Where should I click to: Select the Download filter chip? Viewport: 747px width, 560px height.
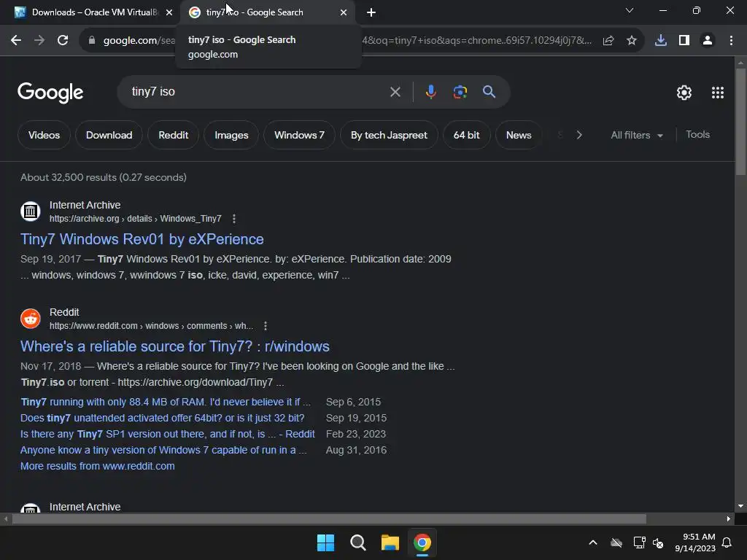point(109,135)
